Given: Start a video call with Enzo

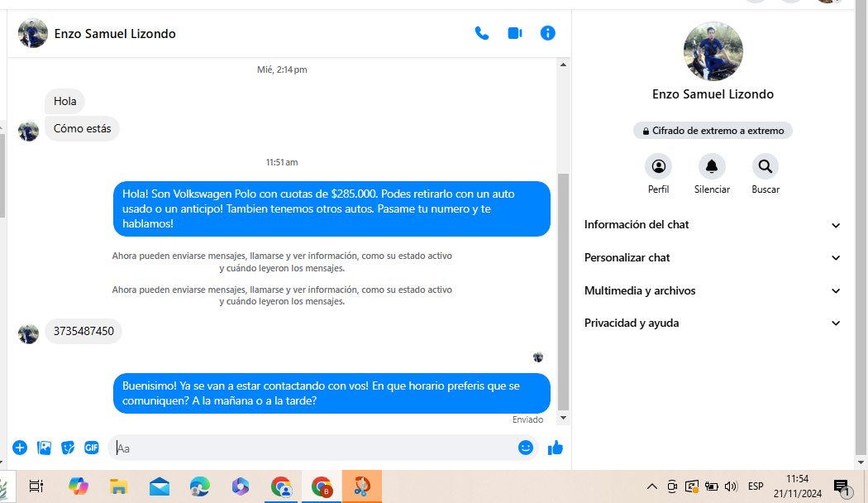Looking at the screenshot, I should [515, 33].
